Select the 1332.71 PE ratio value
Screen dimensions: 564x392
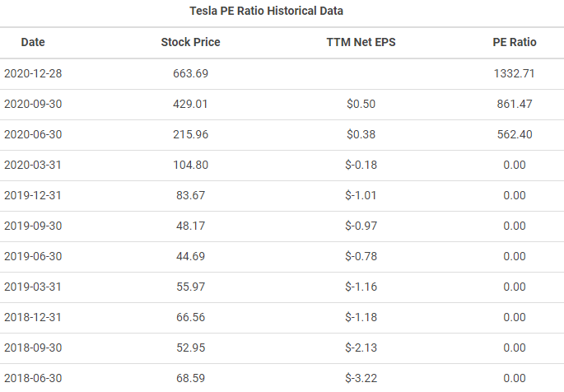coord(515,73)
